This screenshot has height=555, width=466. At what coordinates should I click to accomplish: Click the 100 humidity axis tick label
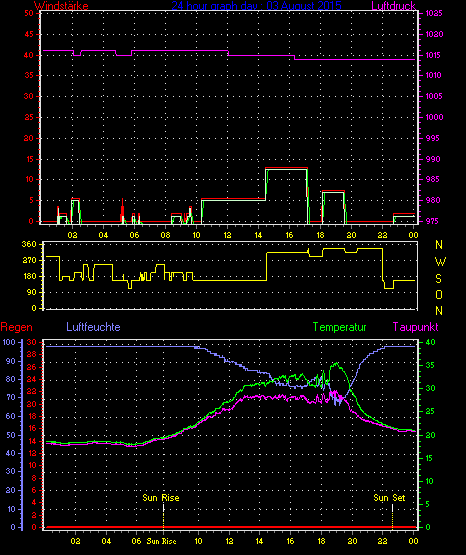[9, 342]
